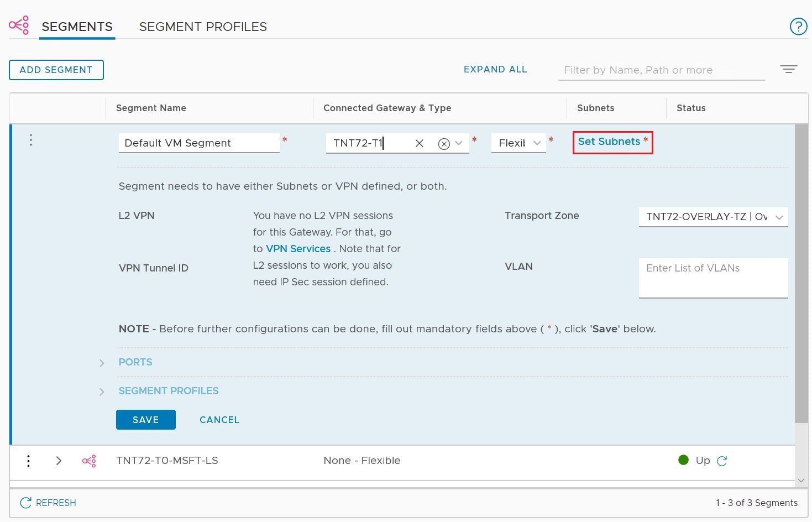
Task: Select the SEGMENTS tab
Action: (x=77, y=26)
